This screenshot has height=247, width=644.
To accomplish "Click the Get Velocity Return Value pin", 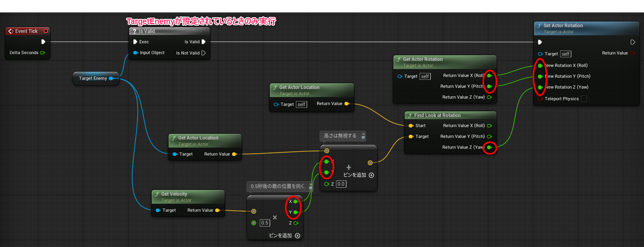I will coord(218,210).
